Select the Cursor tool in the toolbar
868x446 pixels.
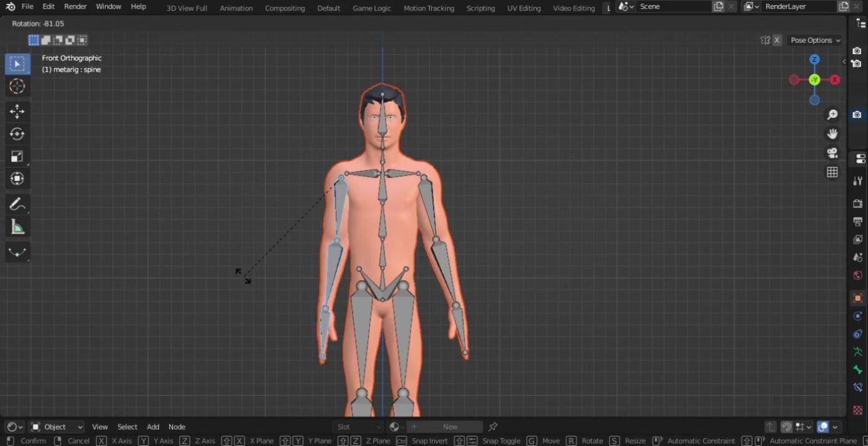tap(17, 87)
